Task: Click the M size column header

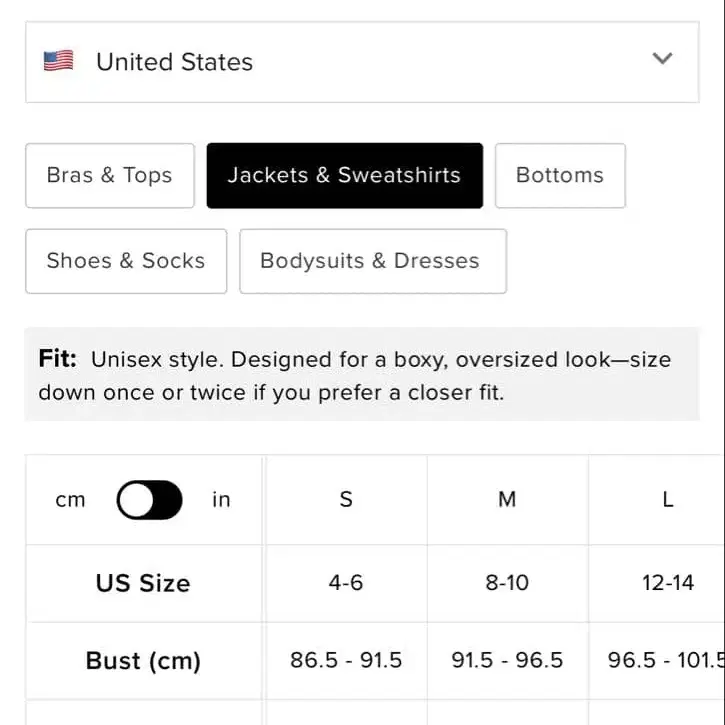Action: (507, 500)
